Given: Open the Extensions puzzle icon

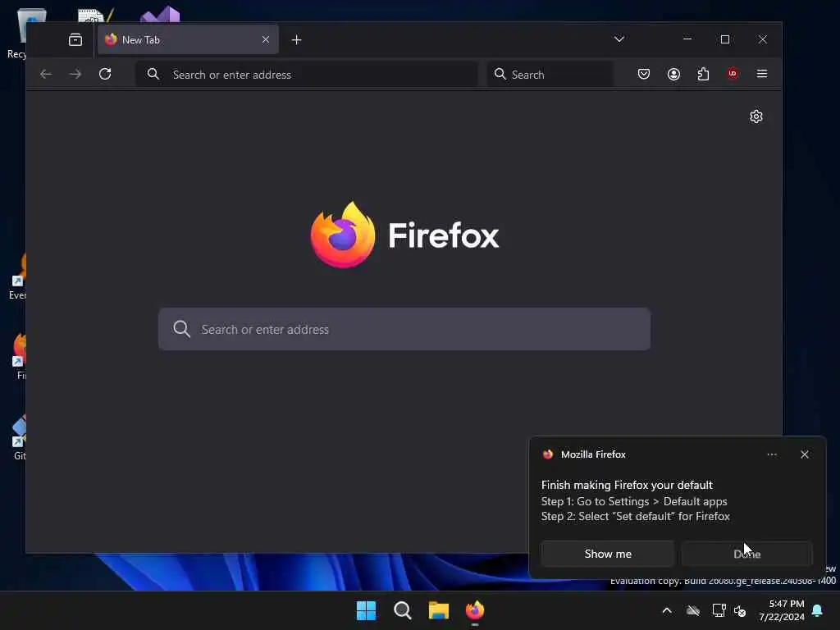Looking at the screenshot, I should point(703,74).
